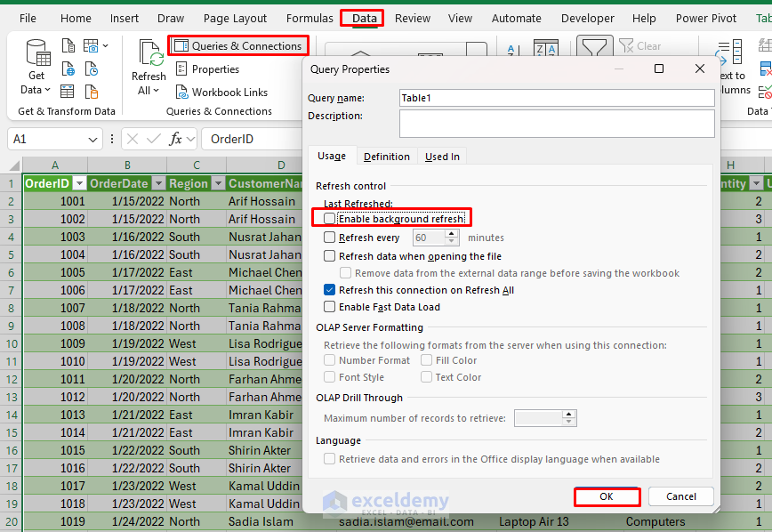Enable Fast Data Load option
The image size is (772, 532).
(329, 309)
